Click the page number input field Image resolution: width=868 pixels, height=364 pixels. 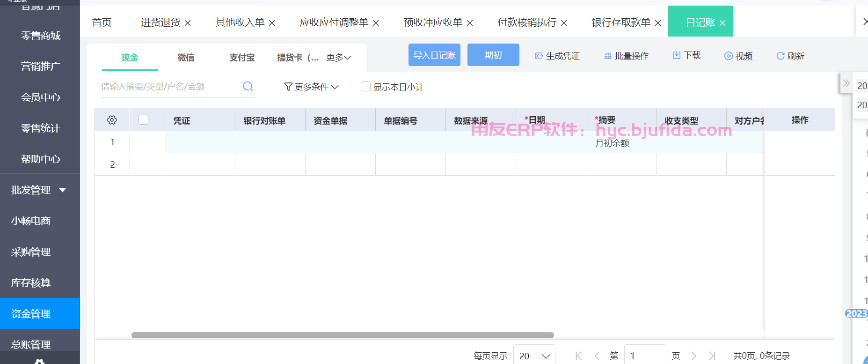tap(645, 356)
